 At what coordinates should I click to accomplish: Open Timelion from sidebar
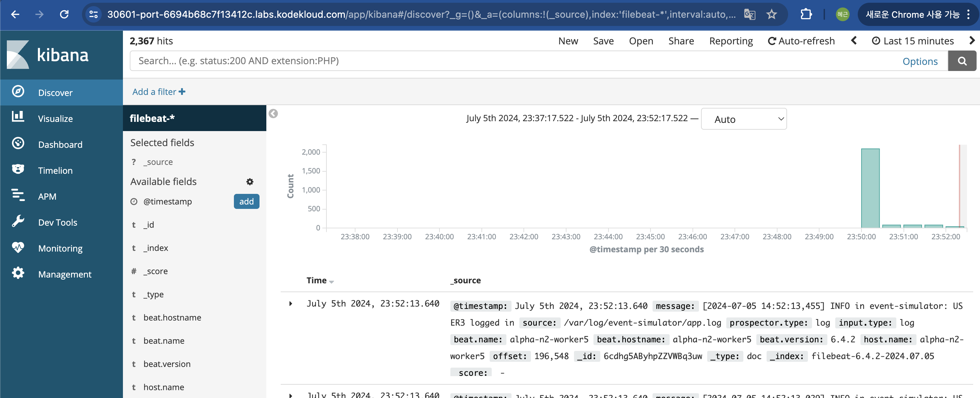coord(18,170)
